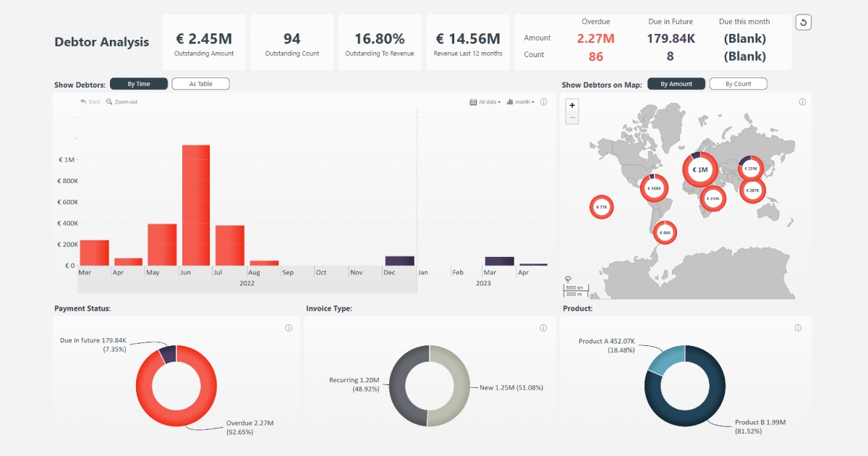Select the € 1M bubble on the map
868x456 pixels.
[699, 170]
